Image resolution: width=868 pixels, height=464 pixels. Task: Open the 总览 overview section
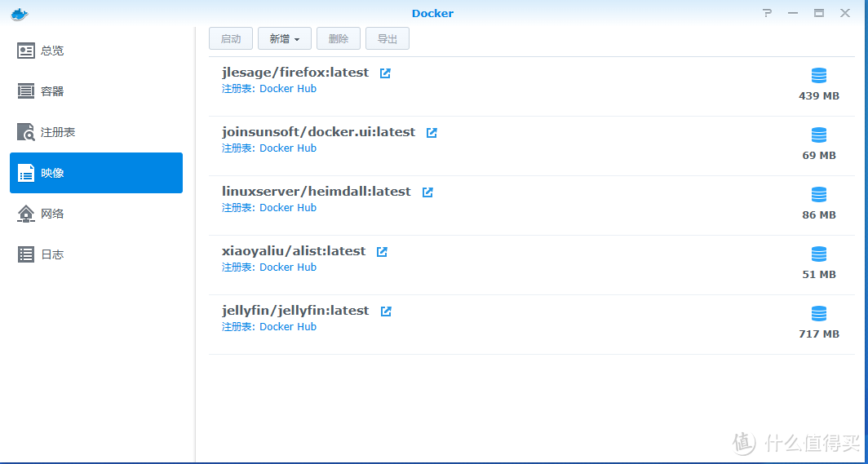pyautogui.click(x=96, y=51)
